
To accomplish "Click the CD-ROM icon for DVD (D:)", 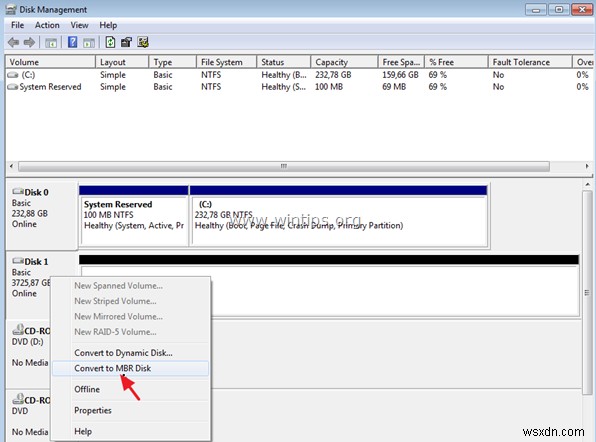I will point(18,329).
